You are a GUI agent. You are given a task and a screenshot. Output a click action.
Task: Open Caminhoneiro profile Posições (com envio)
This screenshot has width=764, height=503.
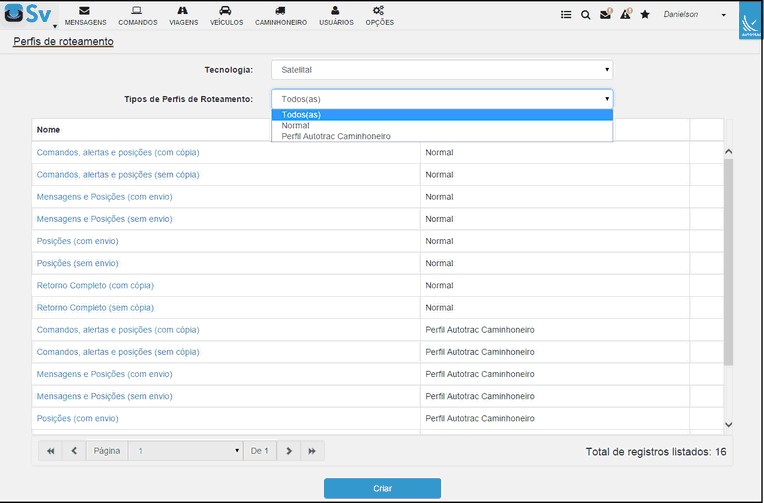point(77,419)
